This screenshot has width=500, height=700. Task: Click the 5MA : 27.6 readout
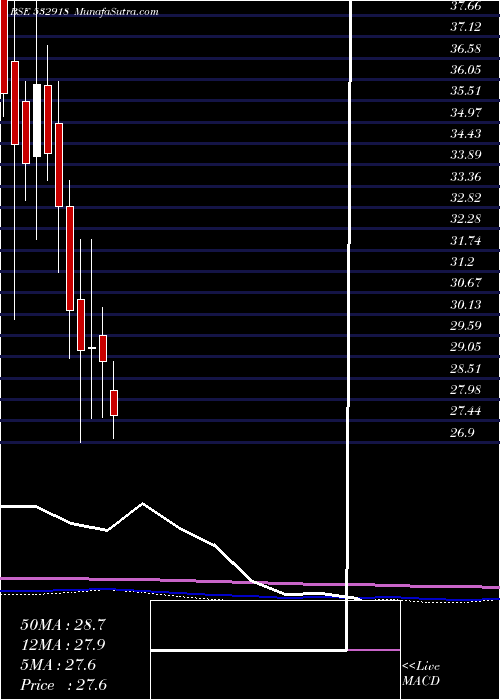(58, 665)
